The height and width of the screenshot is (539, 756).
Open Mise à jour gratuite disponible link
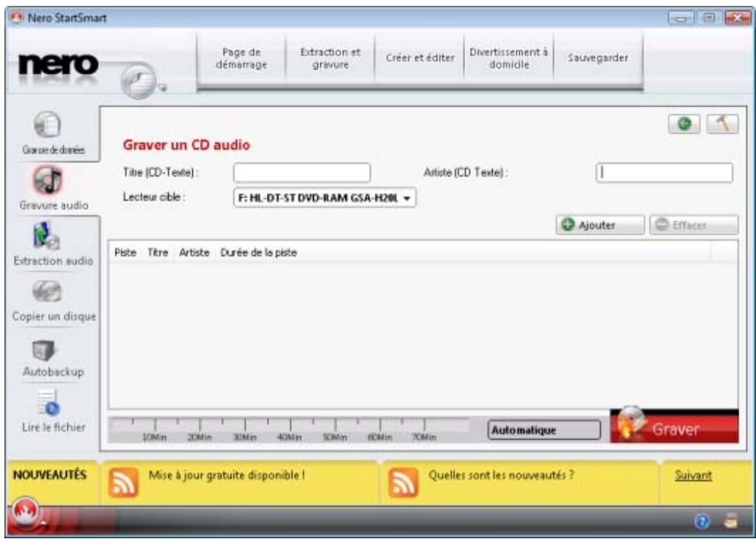pos(226,475)
